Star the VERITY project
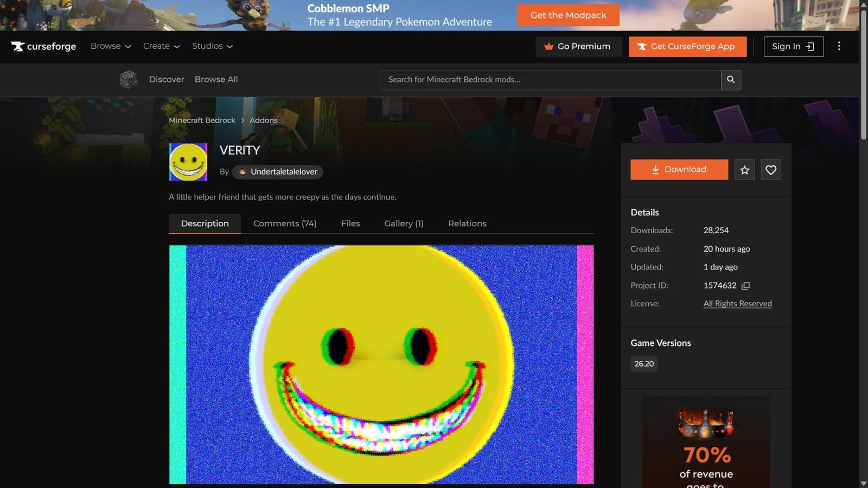This screenshot has height=488, width=868. (x=744, y=170)
